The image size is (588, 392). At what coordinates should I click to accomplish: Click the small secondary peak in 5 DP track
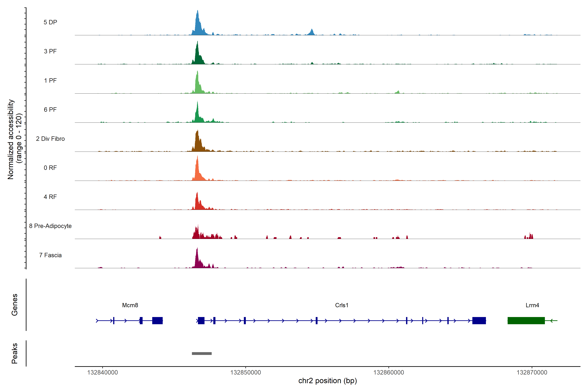[x=311, y=33]
